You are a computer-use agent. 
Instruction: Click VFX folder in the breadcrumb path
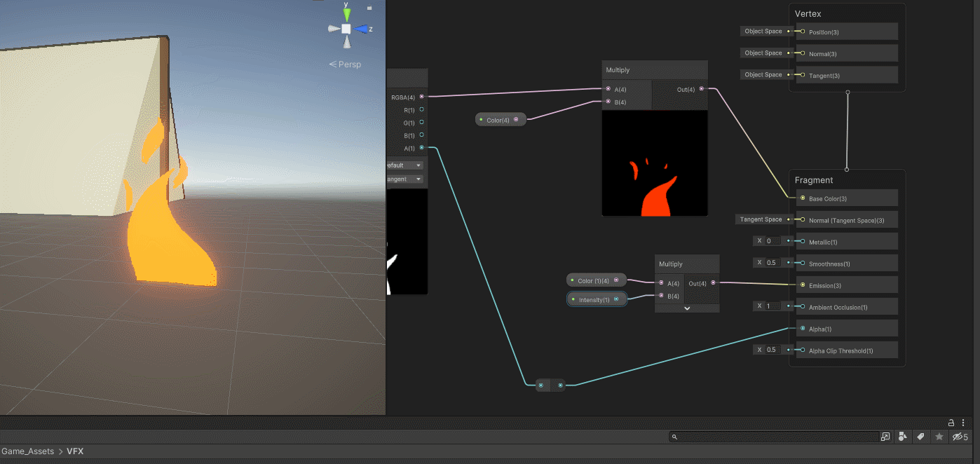(75, 451)
